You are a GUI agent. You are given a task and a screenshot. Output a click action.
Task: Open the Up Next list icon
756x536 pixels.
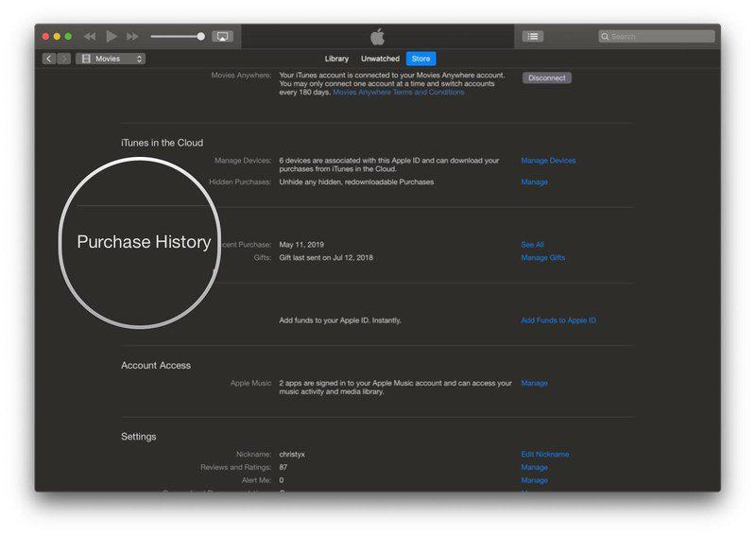(532, 36)
